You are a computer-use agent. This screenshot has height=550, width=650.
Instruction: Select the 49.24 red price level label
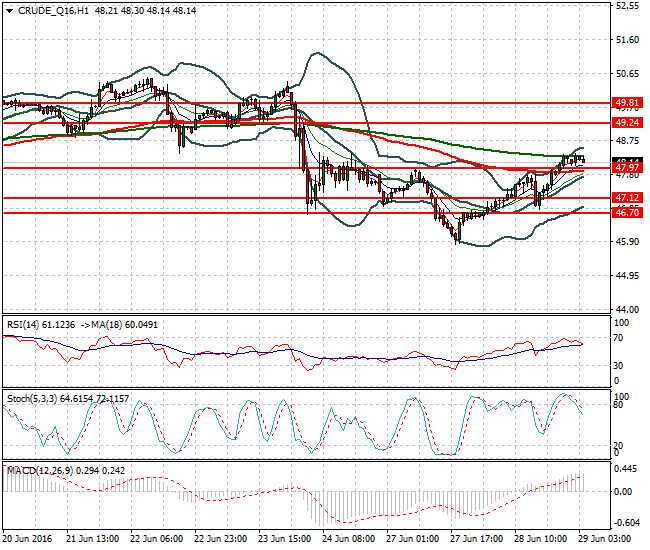point(627,123)
